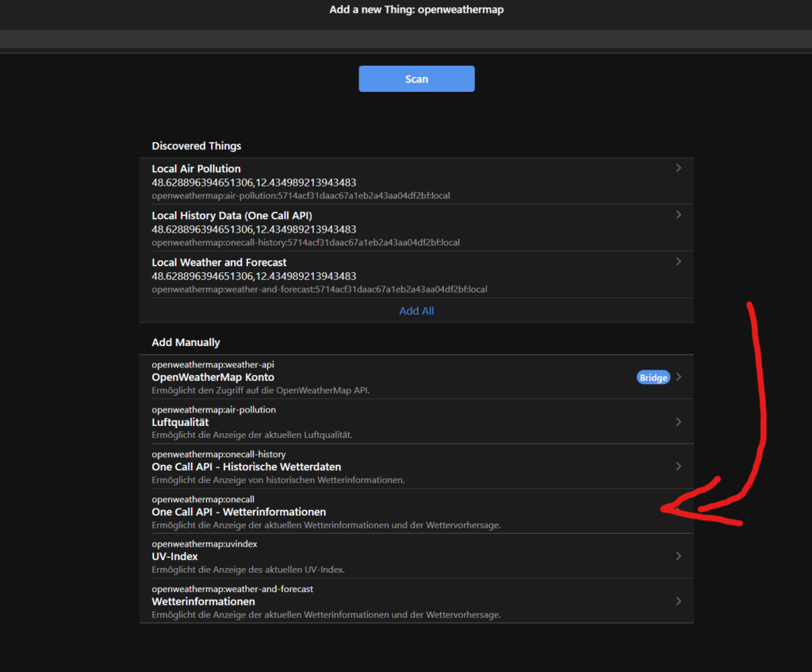Click the "openweathermap:uvindex" type ID

tap(205, 544)
